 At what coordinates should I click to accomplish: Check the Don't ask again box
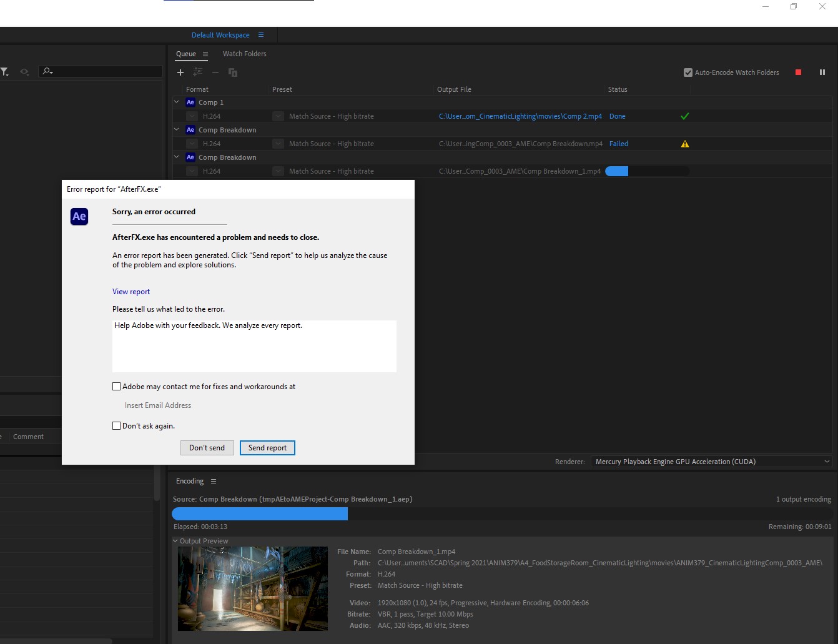tap(116, 425)
